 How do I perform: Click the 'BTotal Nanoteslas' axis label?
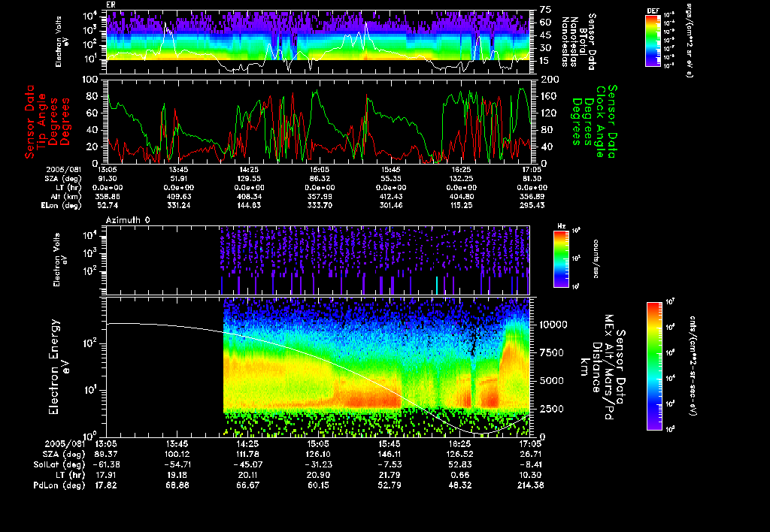578,41
